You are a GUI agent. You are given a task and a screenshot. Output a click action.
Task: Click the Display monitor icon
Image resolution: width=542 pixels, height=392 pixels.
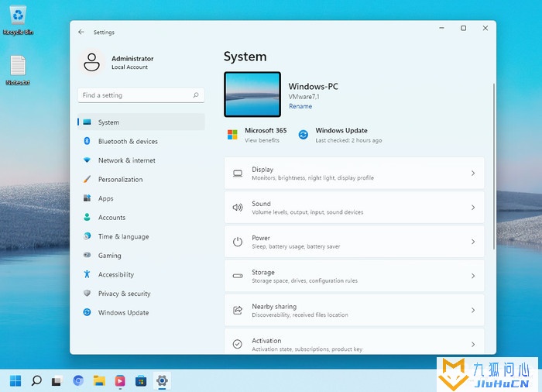[238, 174]
